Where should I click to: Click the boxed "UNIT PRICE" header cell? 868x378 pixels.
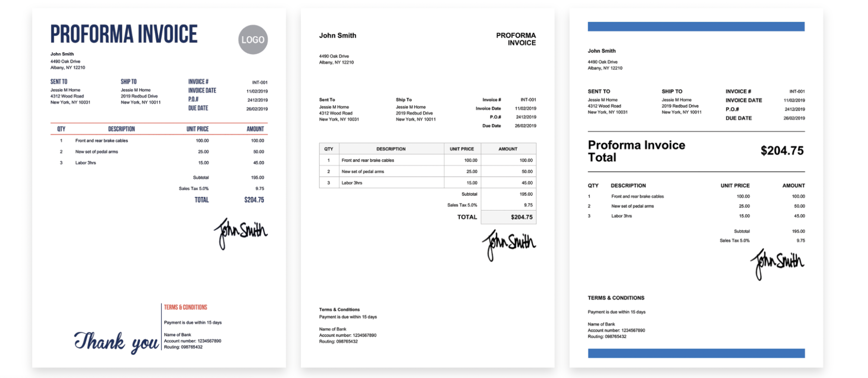pos(462,149)
